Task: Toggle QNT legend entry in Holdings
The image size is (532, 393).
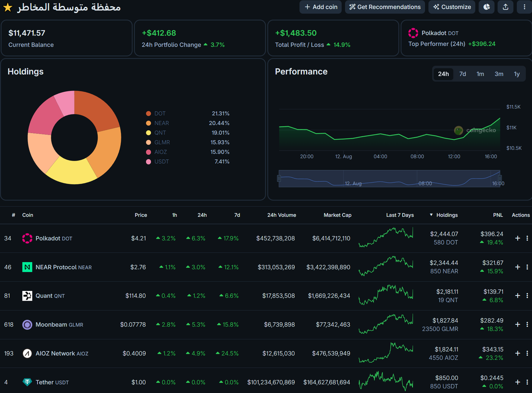Action: [156, 133]
